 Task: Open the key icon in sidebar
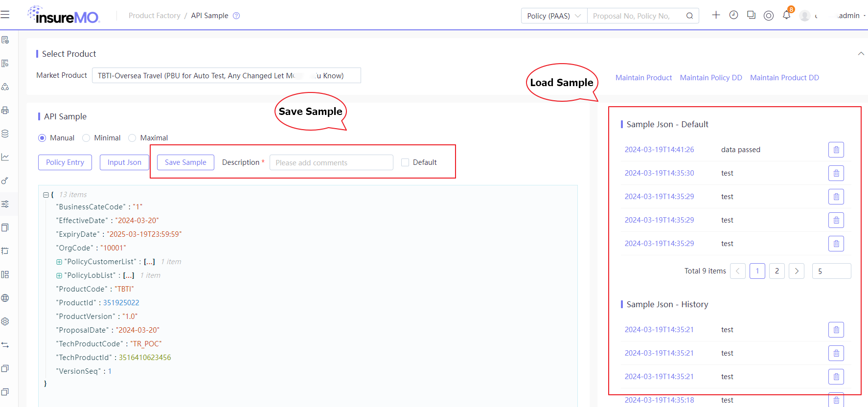pyautogui.click(x=5, y=181)
